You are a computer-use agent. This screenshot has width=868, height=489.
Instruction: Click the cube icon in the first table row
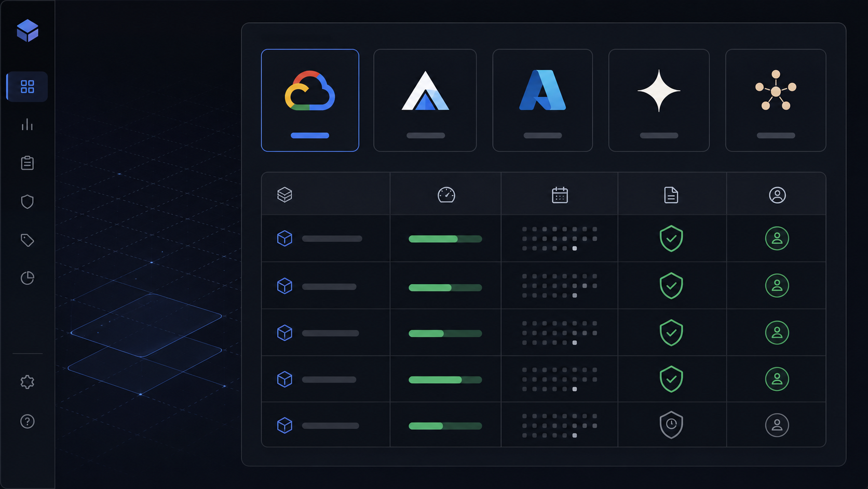pyautogui.click(x=284, y=239)
